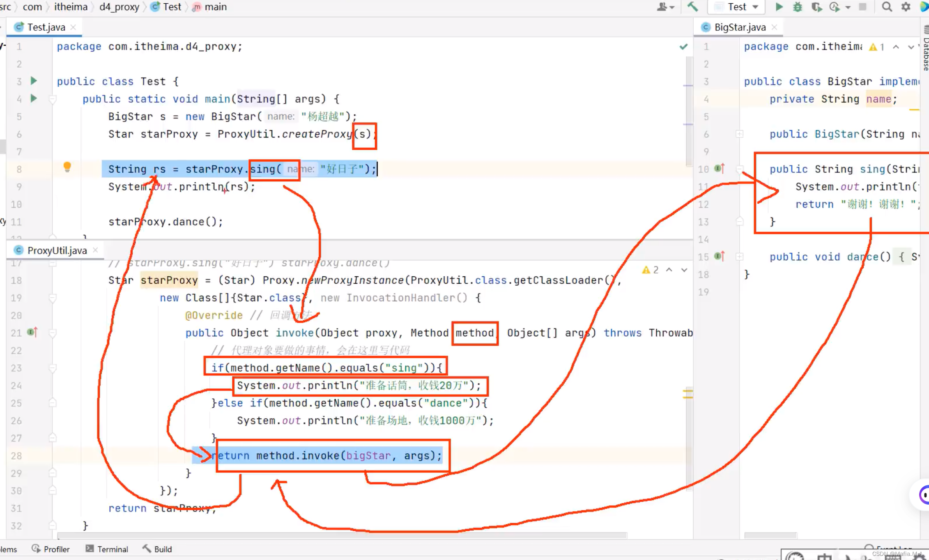Click the name field in BigStar.java line 4

878,99
